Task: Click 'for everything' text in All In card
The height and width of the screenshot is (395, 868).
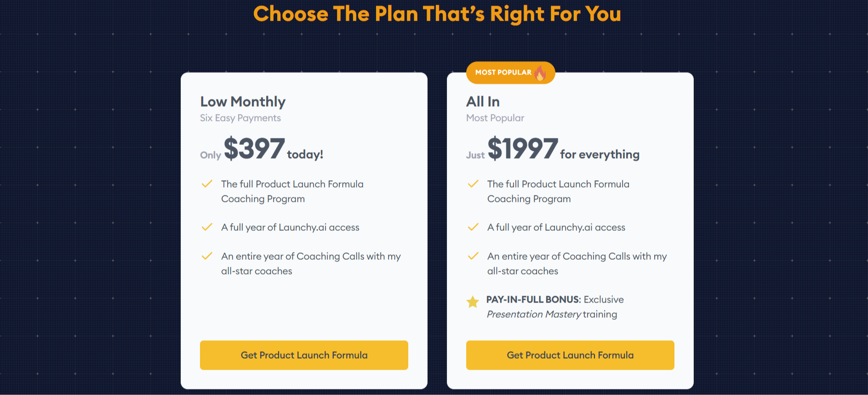Action: (600, 155)
